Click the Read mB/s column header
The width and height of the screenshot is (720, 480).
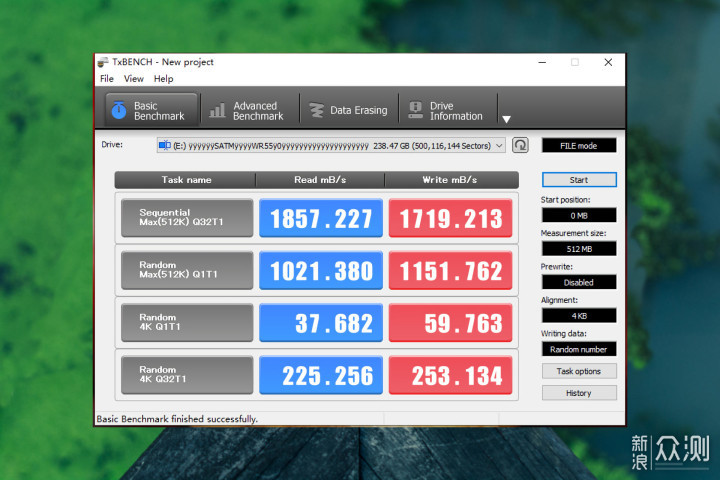320,180
